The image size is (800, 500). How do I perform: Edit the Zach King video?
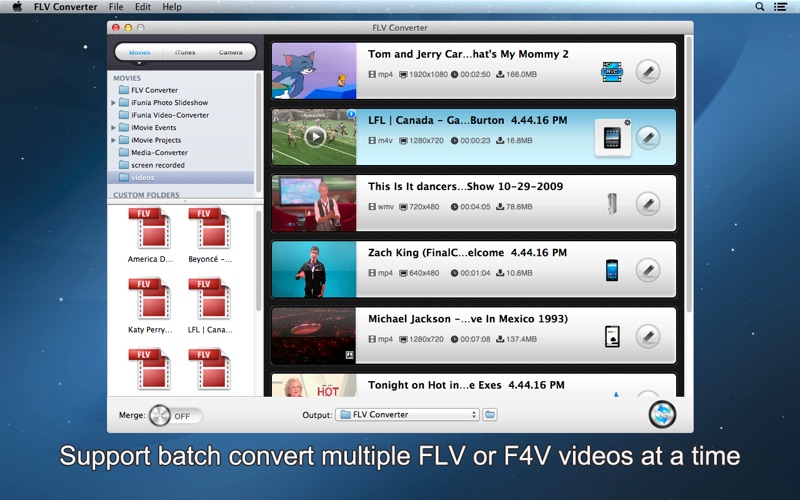(x=648, y=270)
